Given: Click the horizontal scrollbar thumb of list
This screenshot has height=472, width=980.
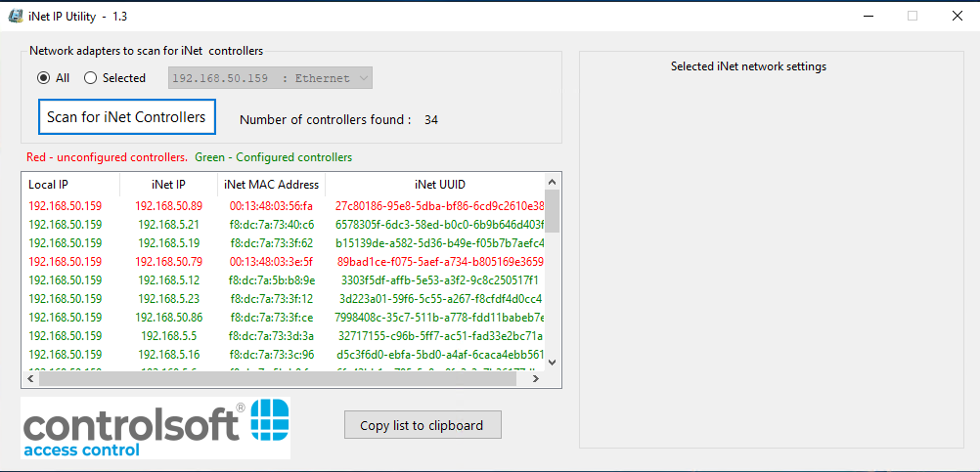Looking at the screenshot, I should [x=276, y=379].
